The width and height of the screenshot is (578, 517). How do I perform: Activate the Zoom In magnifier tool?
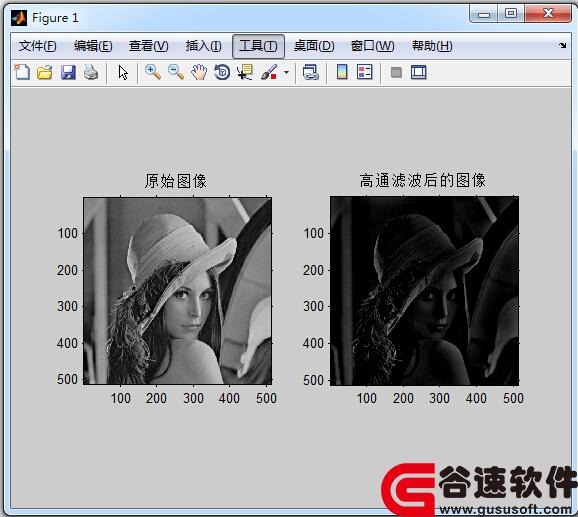click(x=153, y=72)
